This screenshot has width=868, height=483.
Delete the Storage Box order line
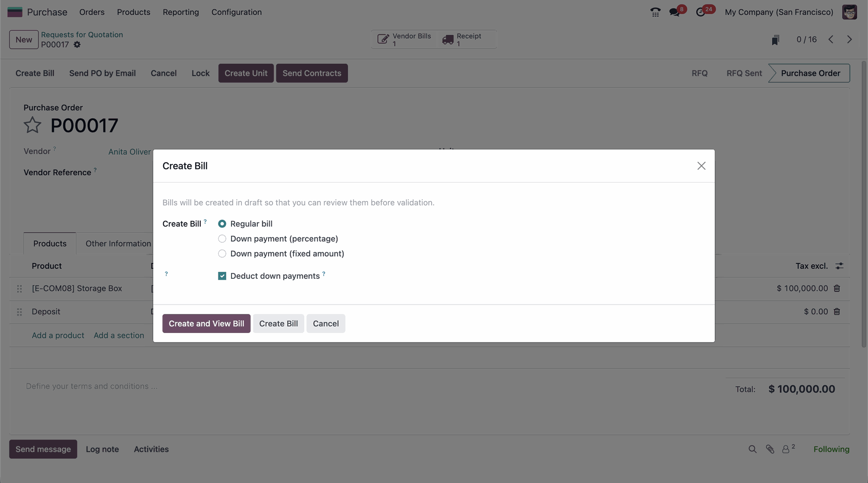click(837, 288)
